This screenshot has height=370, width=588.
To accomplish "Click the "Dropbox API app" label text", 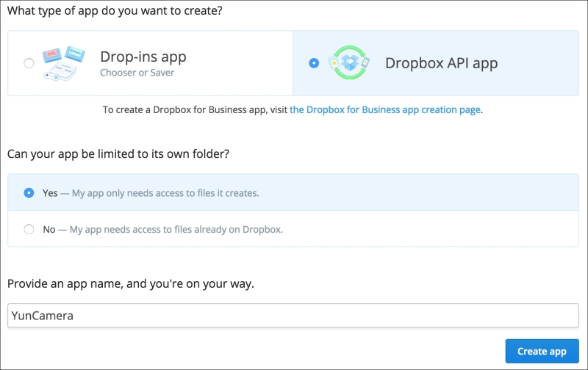I will click(x=442, y=63).
